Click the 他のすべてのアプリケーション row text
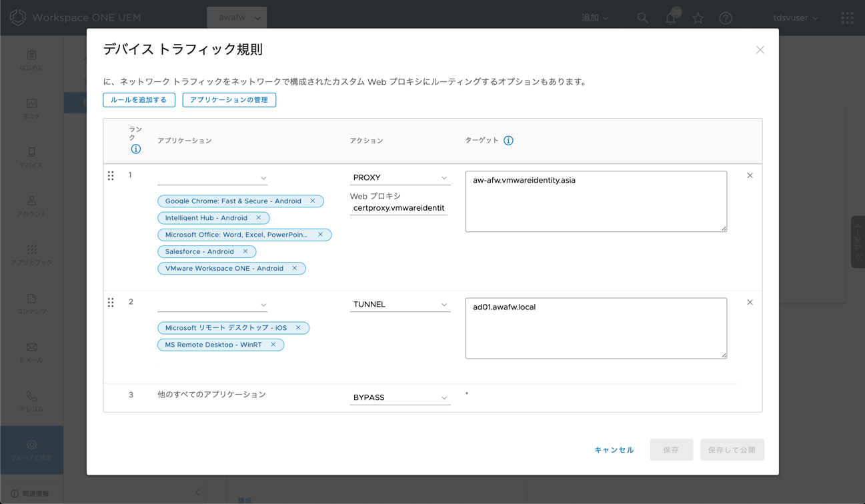This screenshot has width=865, height=504. (211, 395)
